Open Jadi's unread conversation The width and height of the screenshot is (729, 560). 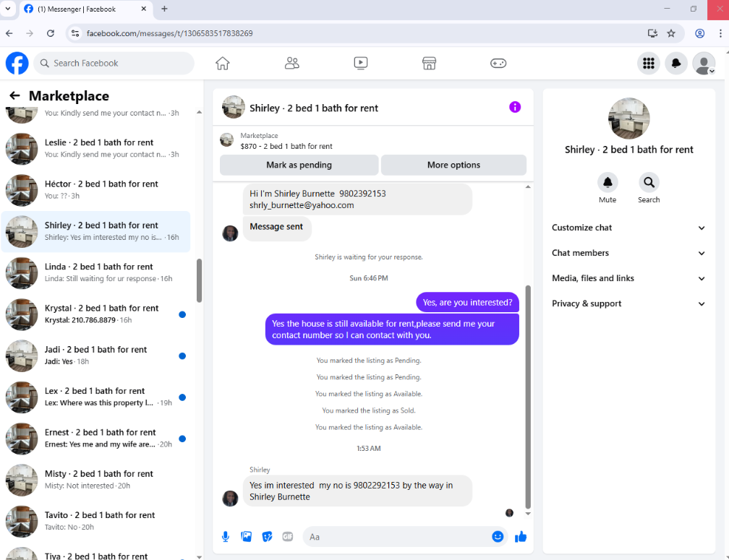(95, 356)
